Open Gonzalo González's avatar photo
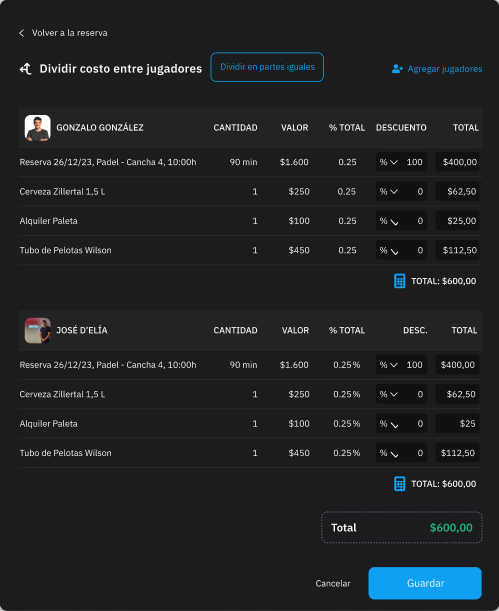 pos(37,127)
